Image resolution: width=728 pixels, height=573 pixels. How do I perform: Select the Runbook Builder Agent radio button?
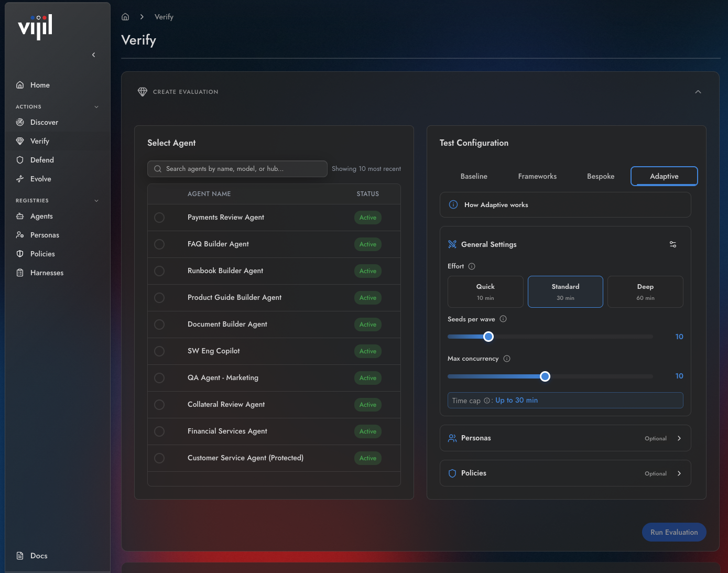159,271
